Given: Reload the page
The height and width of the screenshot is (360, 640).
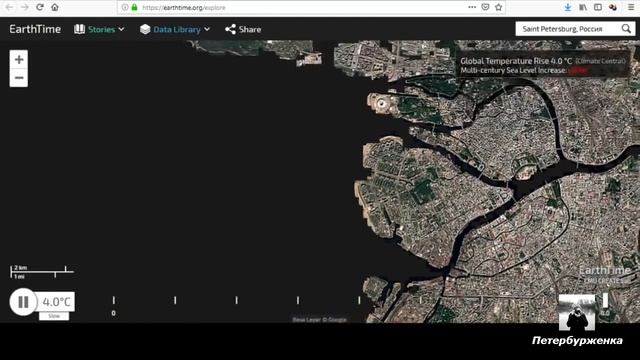Looking at the screenshot, I should coord(40,7).
